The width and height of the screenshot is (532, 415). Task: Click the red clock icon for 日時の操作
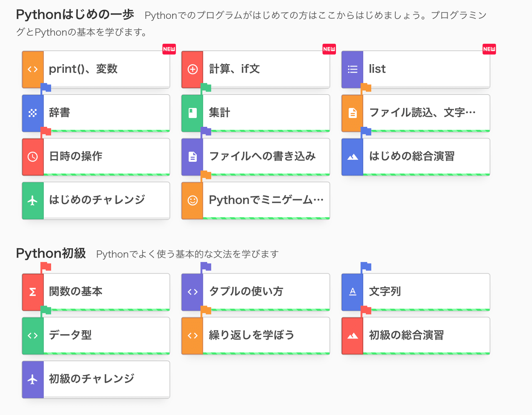[33, 157]
